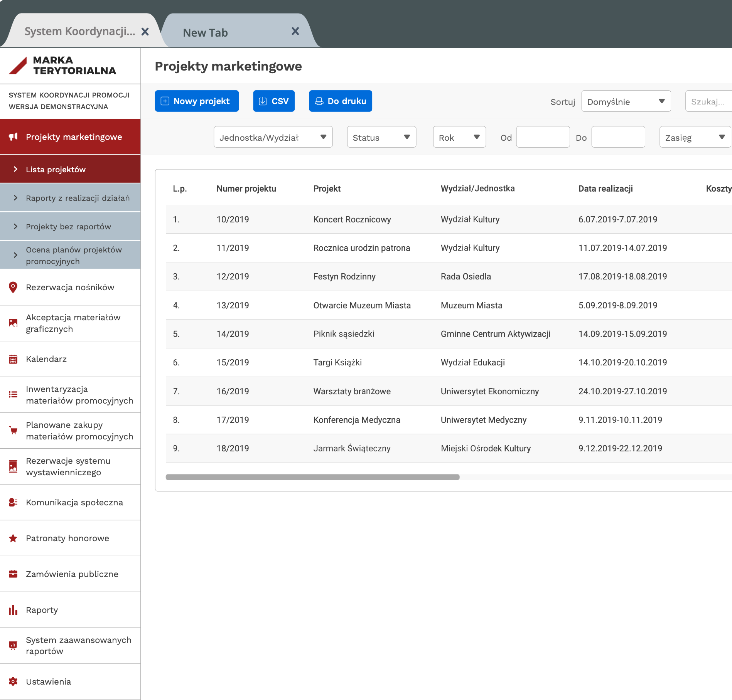Select the Otwarcie Muzeum Miasta project
Screen dimensions: 732x700
tap(449, 305)
